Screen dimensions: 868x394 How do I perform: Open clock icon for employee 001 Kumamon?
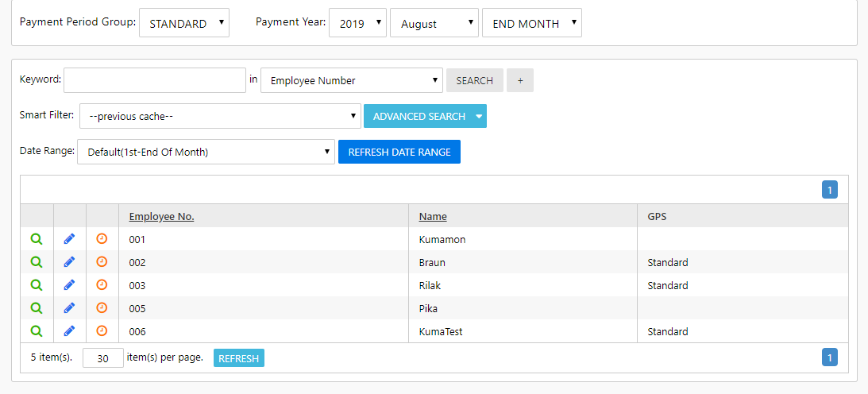[102, 238]
